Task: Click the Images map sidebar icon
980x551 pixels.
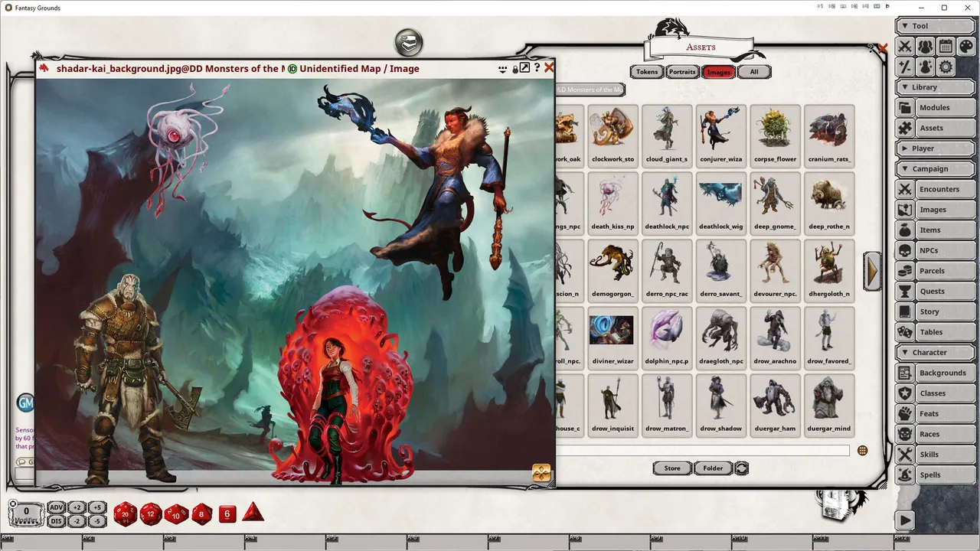Action: click(905, 210)
